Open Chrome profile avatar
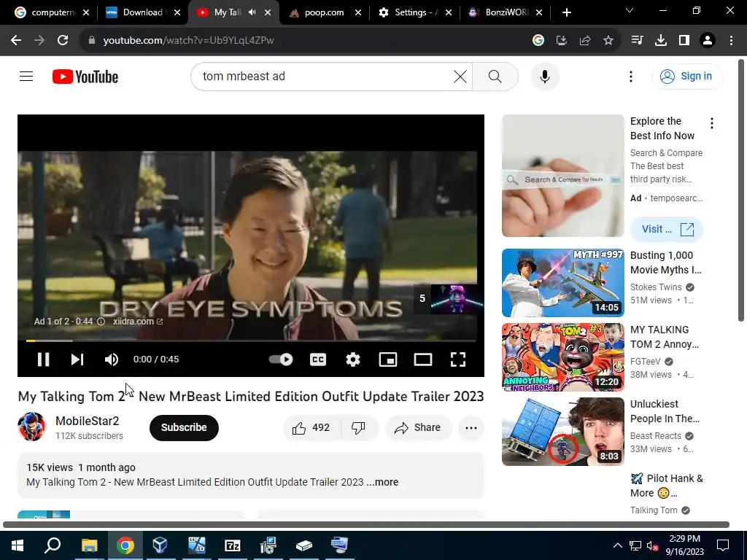 click(x=708, y=41)
